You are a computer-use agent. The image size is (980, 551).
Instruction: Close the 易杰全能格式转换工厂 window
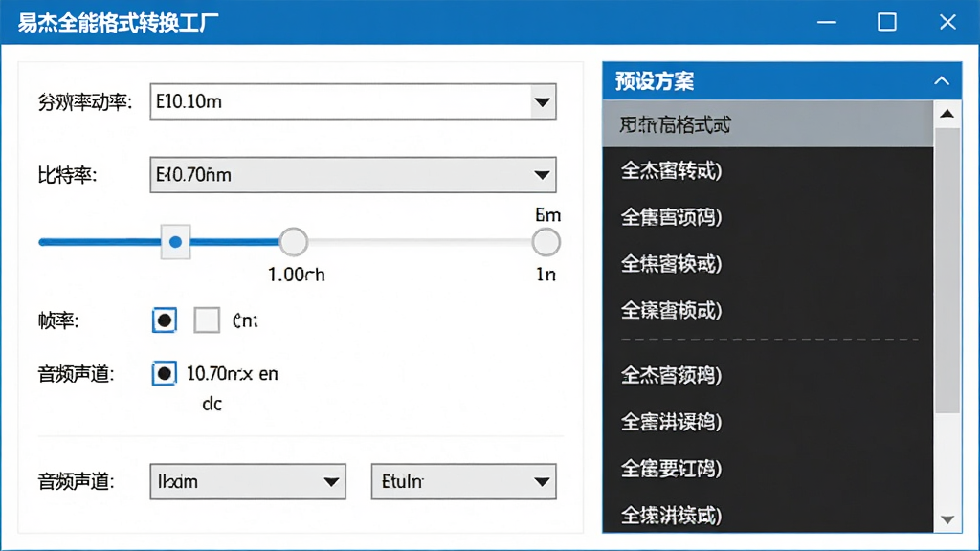click(x=947, y=23)
